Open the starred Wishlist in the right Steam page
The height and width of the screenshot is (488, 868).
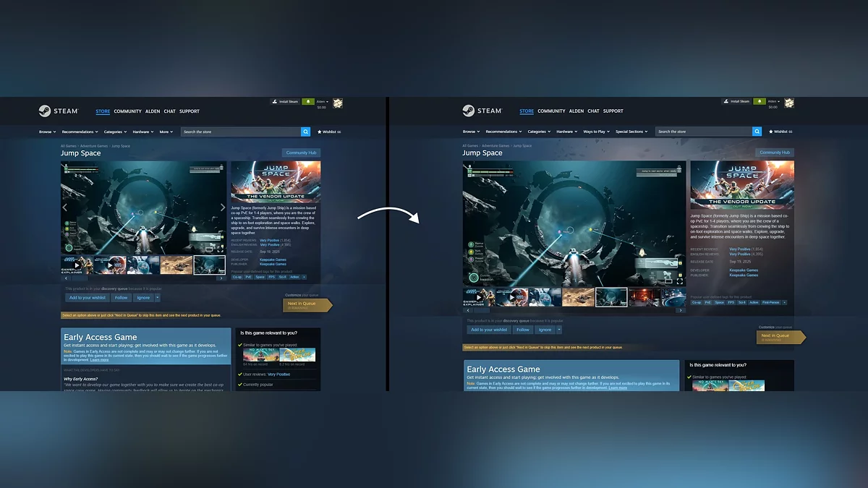pos(780,132)
